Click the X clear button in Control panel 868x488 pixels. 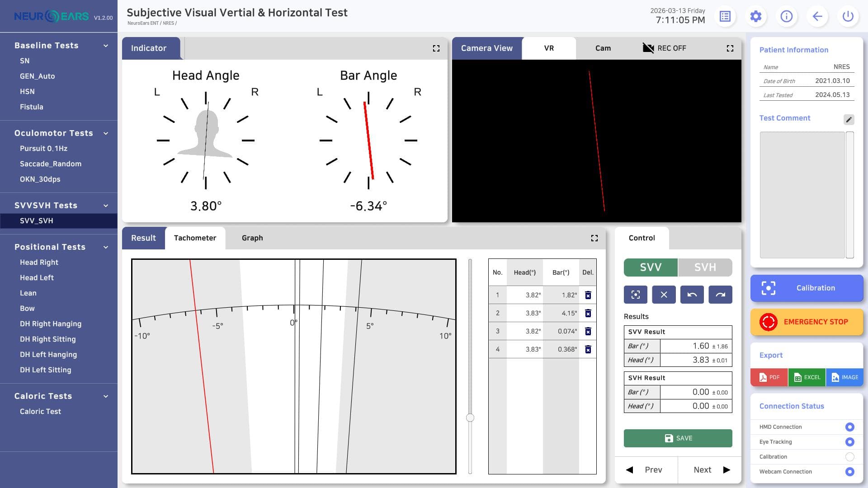coord(664,295)
